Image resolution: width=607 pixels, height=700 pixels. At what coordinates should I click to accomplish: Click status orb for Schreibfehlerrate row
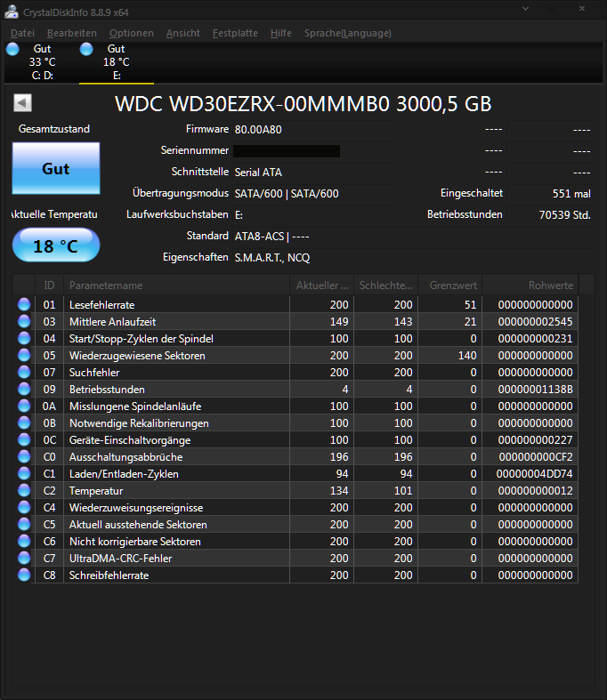(x=24, y=575)
